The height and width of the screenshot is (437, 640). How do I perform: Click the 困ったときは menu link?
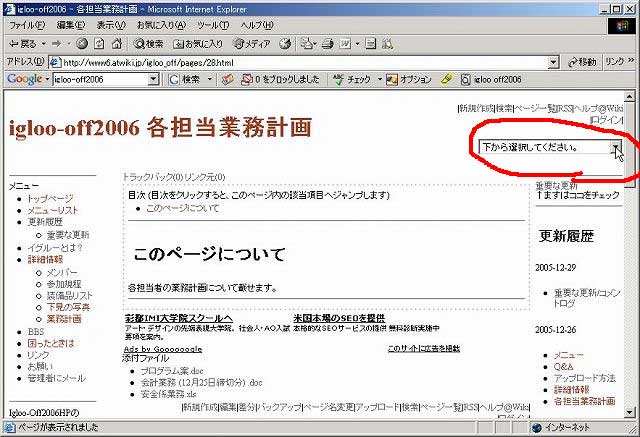tap(51, 344)
